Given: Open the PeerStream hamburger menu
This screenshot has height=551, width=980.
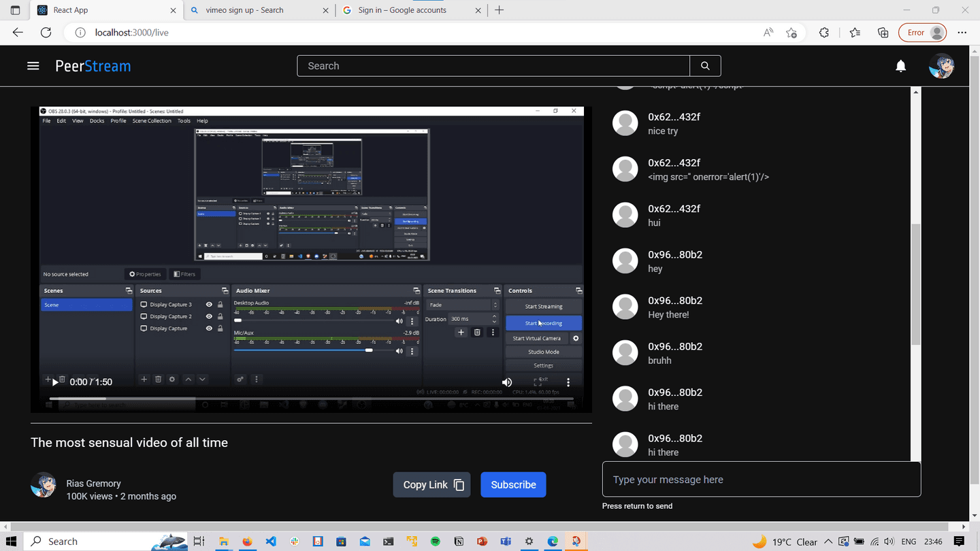Looking at the screenshot, I should coord(33,66).
